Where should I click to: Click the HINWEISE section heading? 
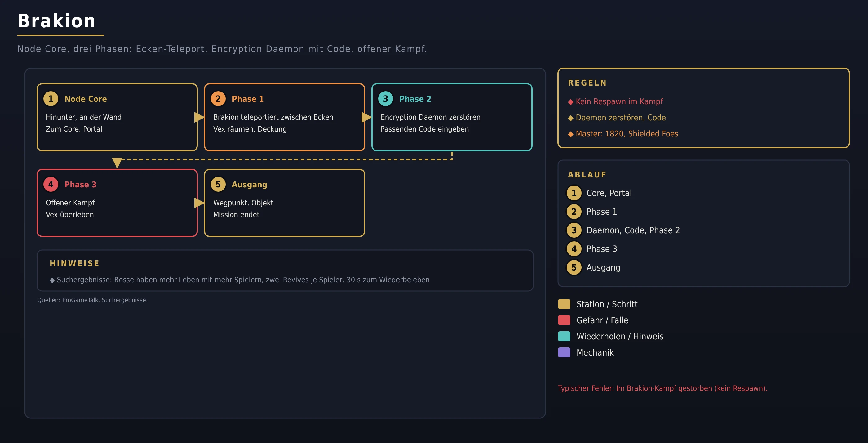click(74, 263)
